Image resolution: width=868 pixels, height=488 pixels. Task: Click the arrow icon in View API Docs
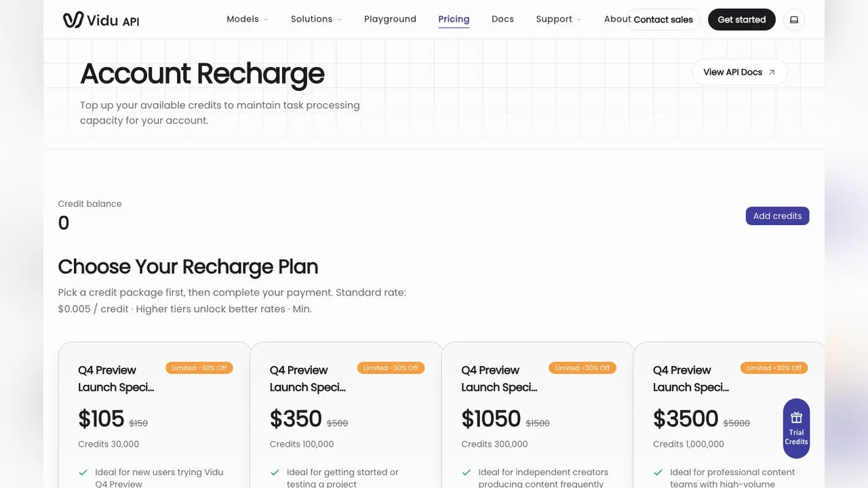[772, 73]
